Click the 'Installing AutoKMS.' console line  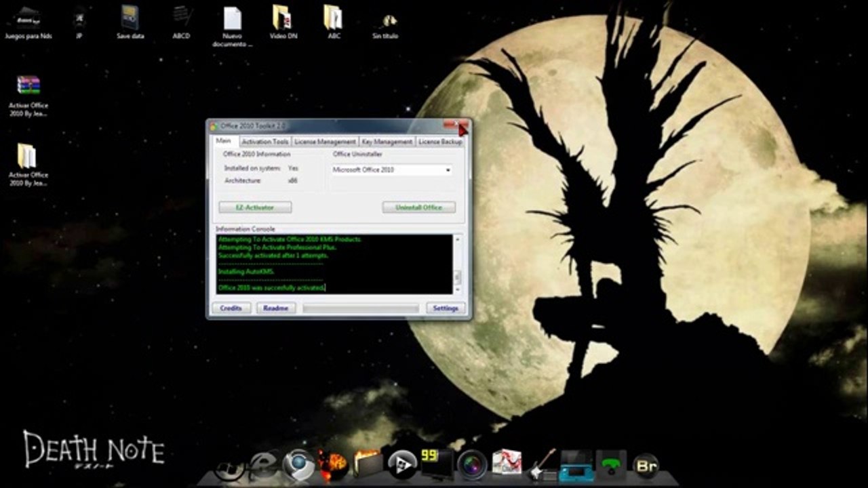(x=246, y=272)
